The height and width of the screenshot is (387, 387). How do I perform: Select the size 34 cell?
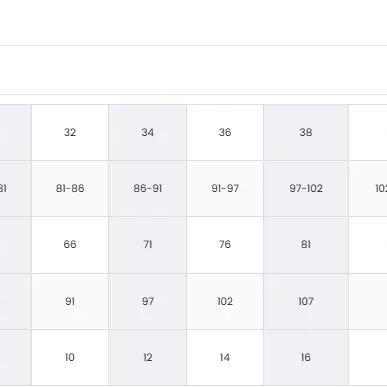pyautogui.click(x=148, y=132)
